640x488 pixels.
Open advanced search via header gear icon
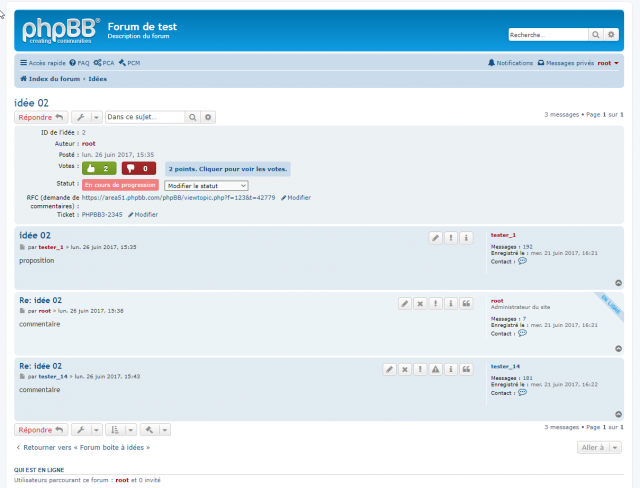click(x=611, y=34)
